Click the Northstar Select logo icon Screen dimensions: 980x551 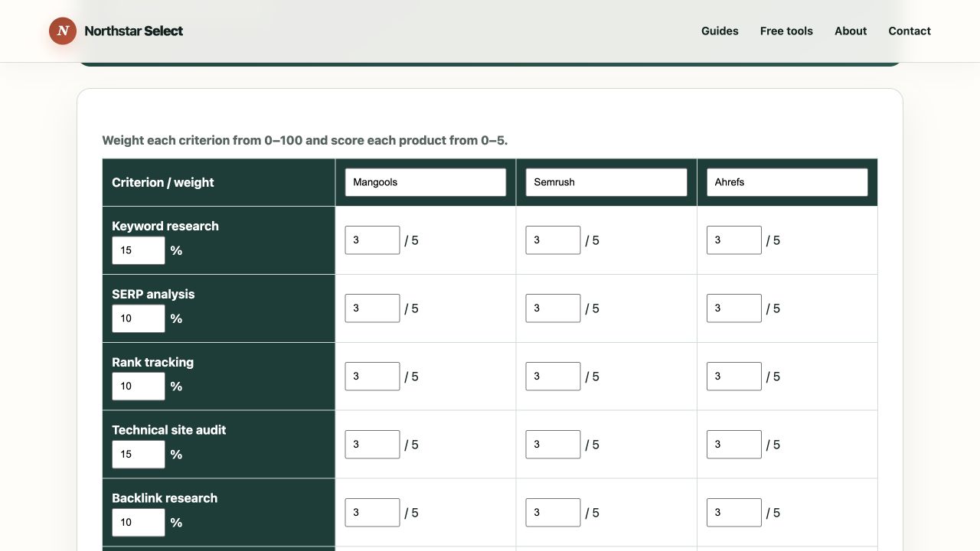point(63,31)
